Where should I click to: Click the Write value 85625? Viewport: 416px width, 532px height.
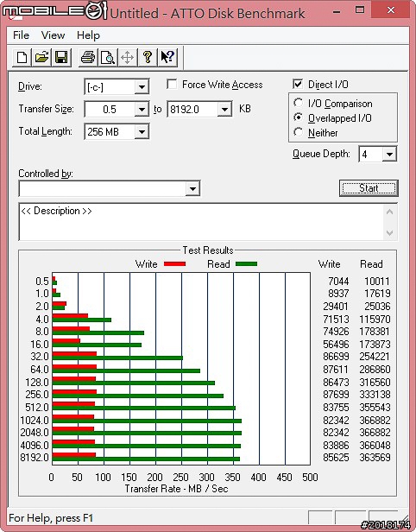pos(336,458)
